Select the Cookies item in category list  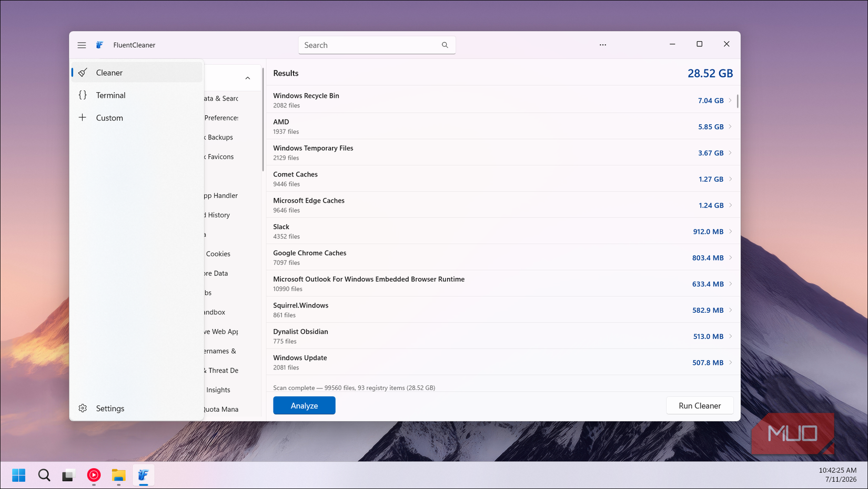coord(218,254)
